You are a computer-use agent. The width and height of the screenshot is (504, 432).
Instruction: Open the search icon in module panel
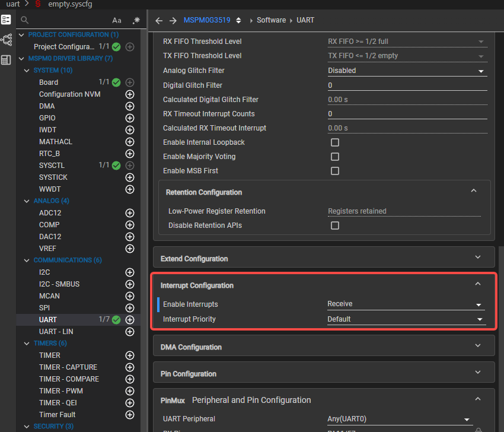click(25, 20)
